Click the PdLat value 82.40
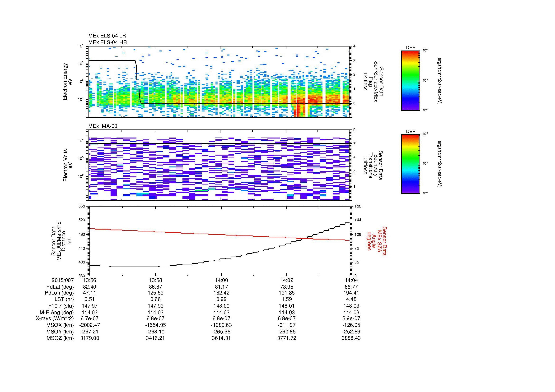This screenshot has width=555, height=392. coord(89,287)
